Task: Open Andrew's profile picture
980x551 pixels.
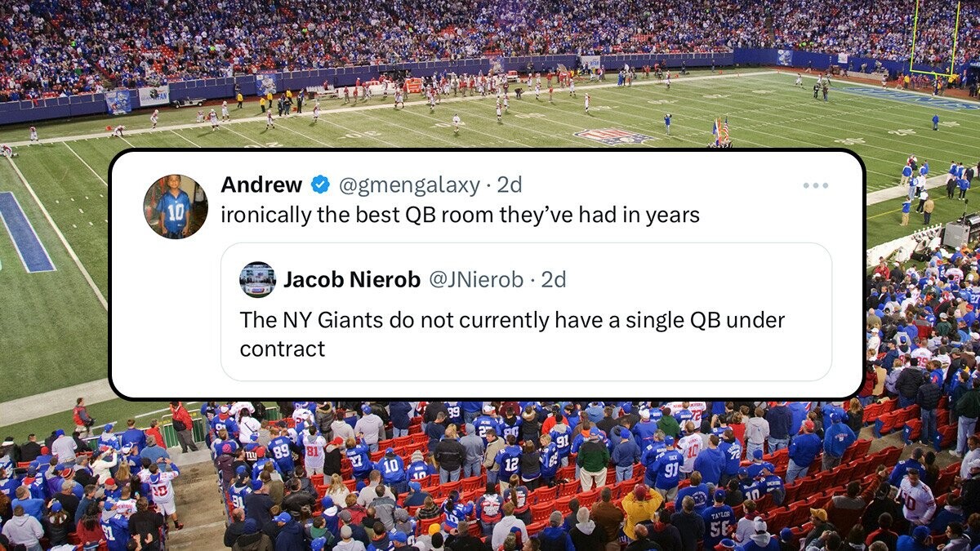Action: point(176,207)
